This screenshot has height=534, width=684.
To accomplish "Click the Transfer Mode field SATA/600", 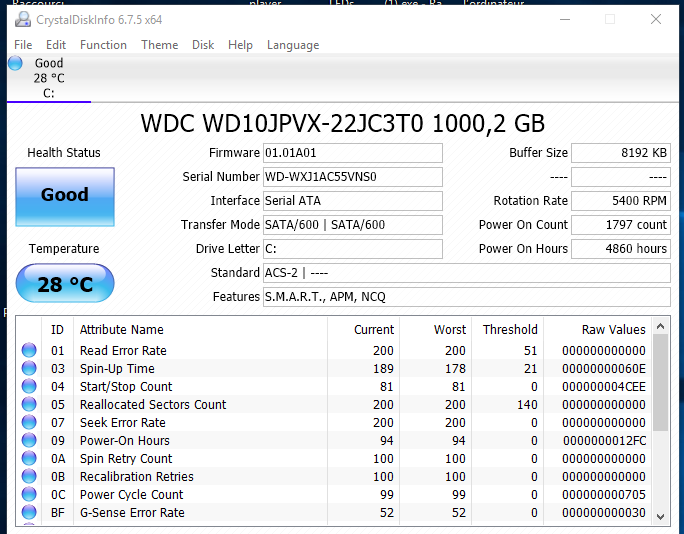I will pos(352,225).
